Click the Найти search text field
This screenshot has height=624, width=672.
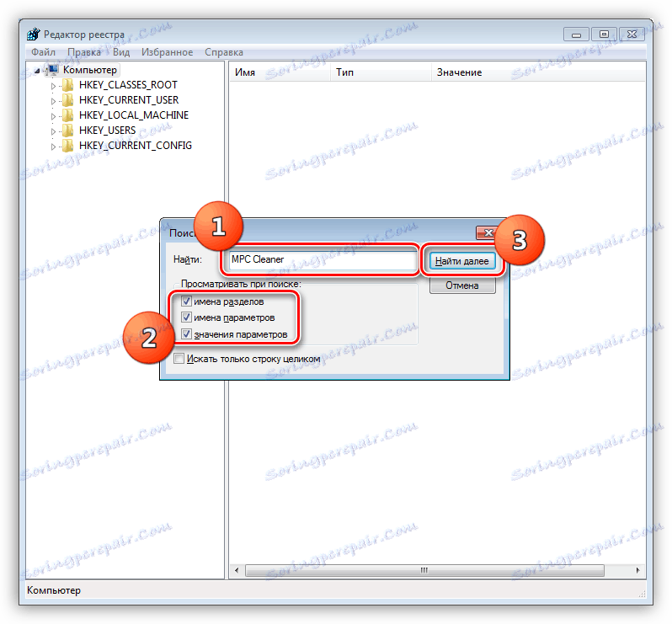click(323, 259)
